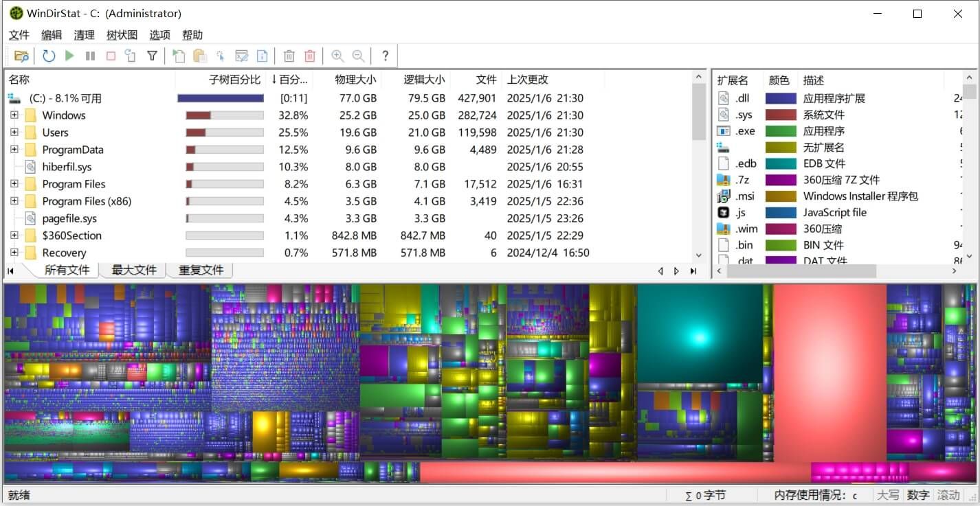
Task: Click the properties info page icon
Action: click(262, 56)
